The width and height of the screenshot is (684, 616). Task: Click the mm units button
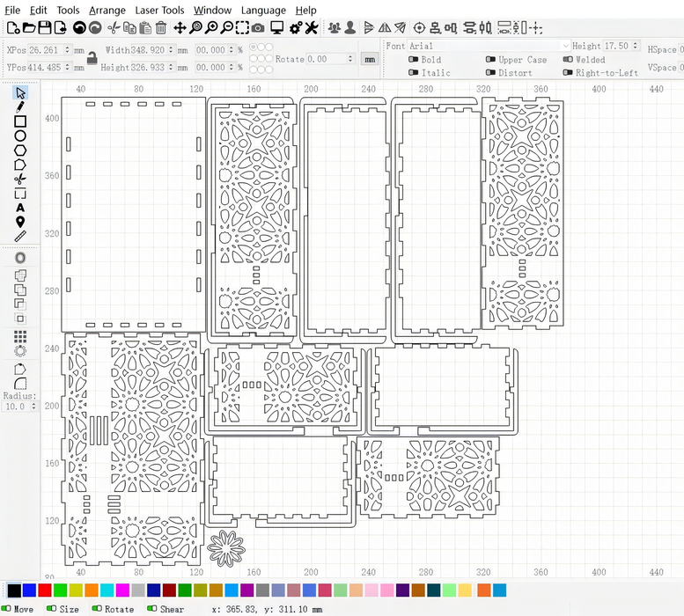point(370,59)
